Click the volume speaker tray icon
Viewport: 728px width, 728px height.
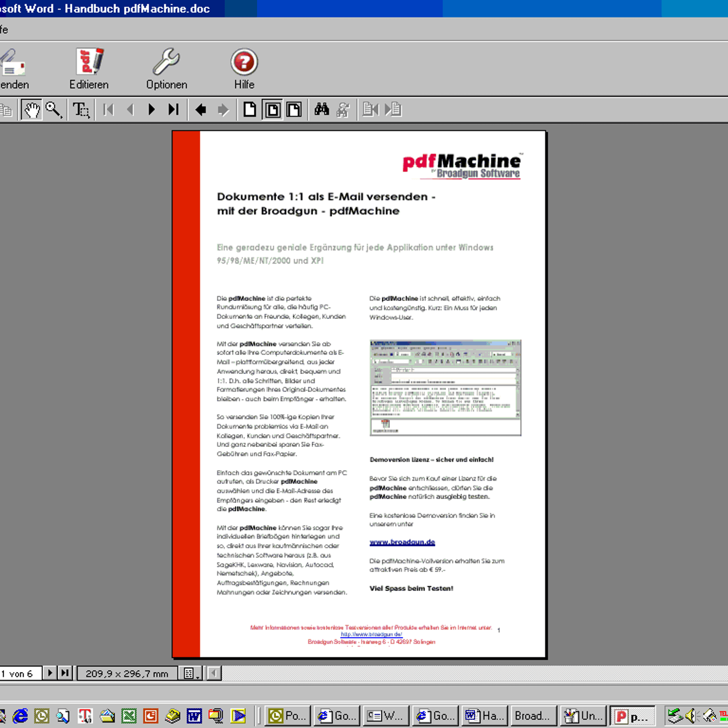tap(692, 716)
